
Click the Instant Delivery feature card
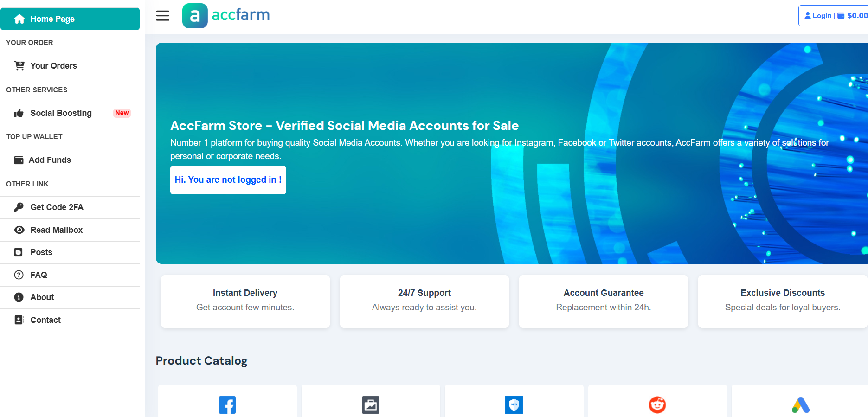[x=245, y=301]
